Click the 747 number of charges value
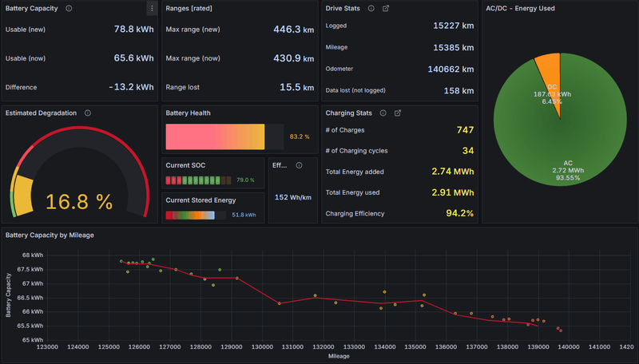Screen dimensions: 639x364 pos(465,130)
